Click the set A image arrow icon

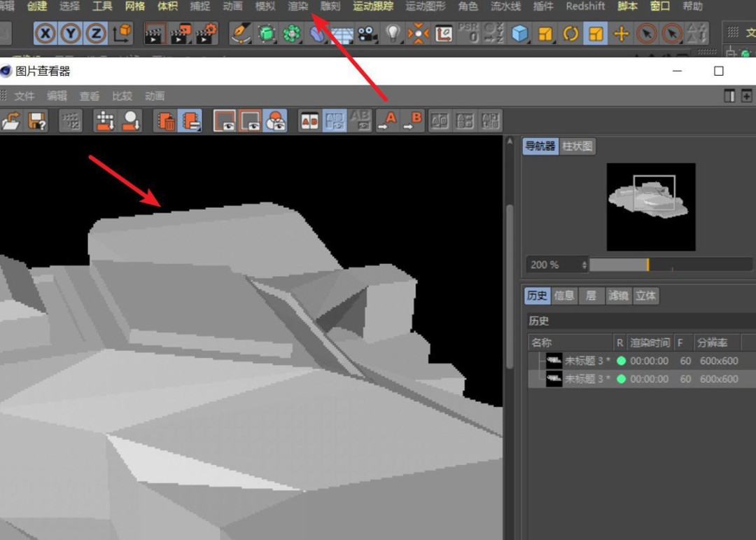click(388, 120)
